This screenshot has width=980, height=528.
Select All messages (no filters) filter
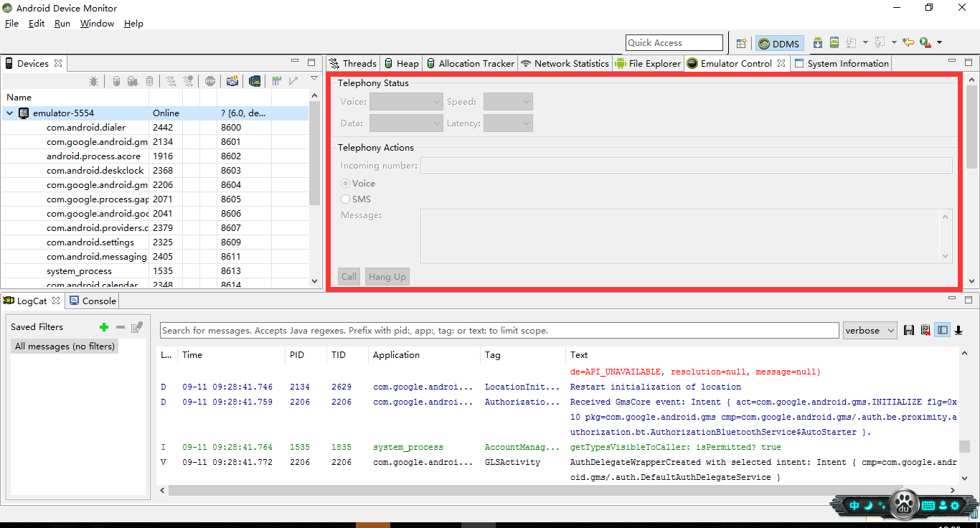click(65, 346)
